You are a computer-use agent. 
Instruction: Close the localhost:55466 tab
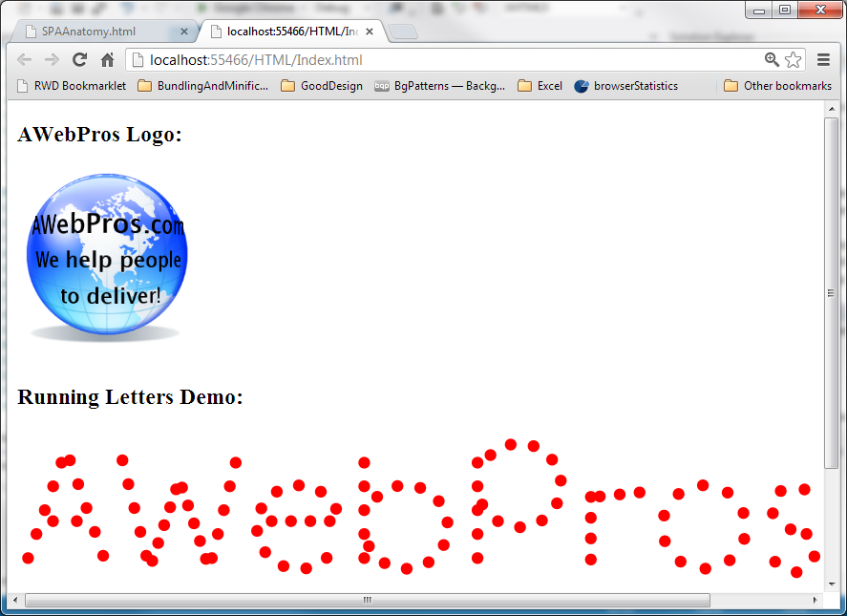pyautogui.click(x=370, y=32)
